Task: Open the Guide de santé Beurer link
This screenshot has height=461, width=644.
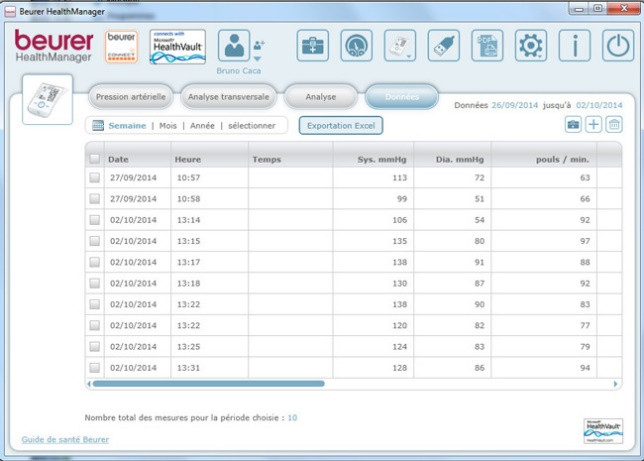Action: pos(65,439)
